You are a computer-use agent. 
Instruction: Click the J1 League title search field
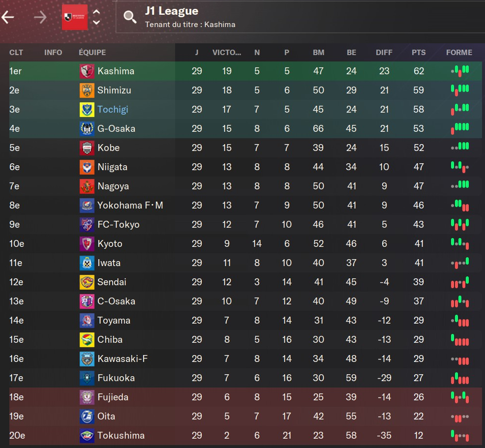click(295, 17)
